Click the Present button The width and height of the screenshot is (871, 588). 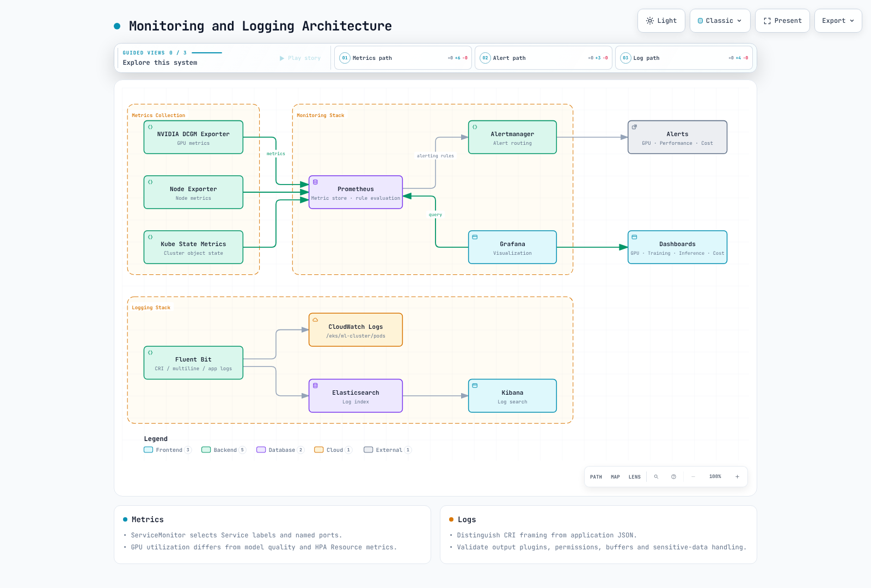click(x=782, y=21)
